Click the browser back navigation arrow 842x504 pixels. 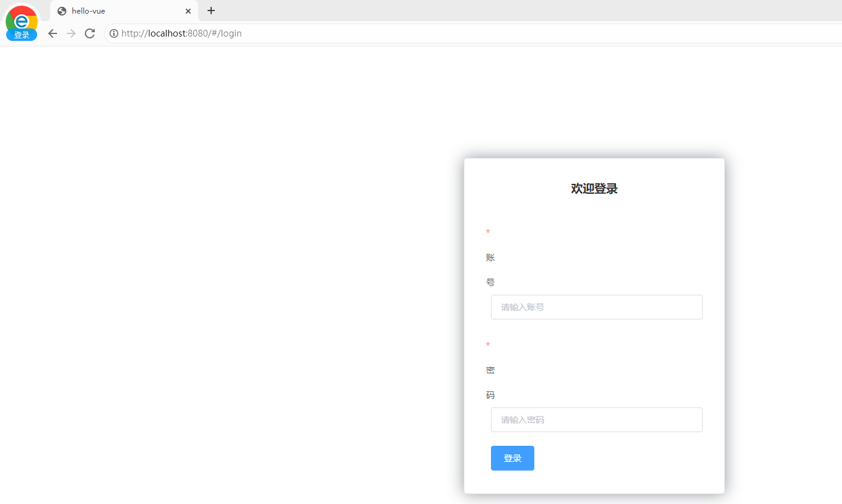point(52,33)
